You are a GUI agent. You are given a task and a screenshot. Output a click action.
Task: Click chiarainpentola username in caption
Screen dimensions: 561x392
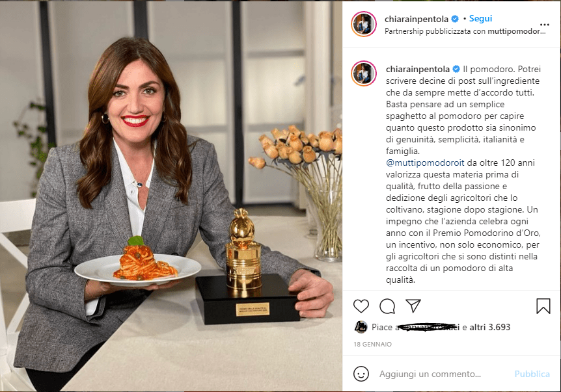tap(418, 69)
